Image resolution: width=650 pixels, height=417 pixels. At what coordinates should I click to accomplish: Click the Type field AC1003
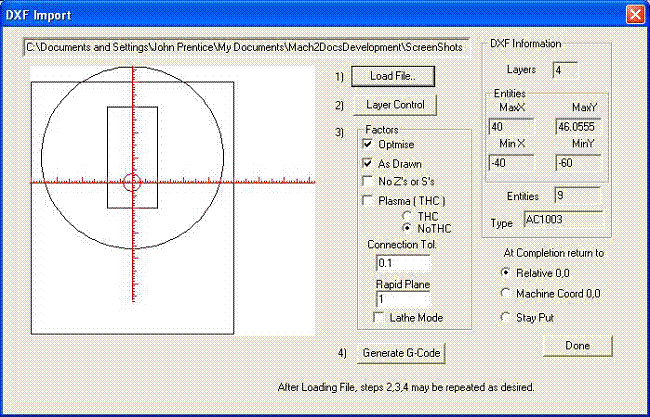point(563,220)
